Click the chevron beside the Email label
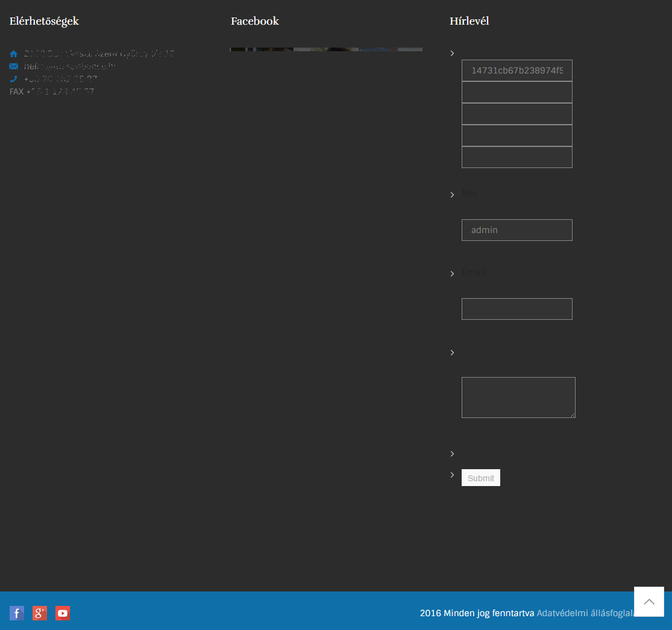Screen dimensions: 672x630 [452, 273]
